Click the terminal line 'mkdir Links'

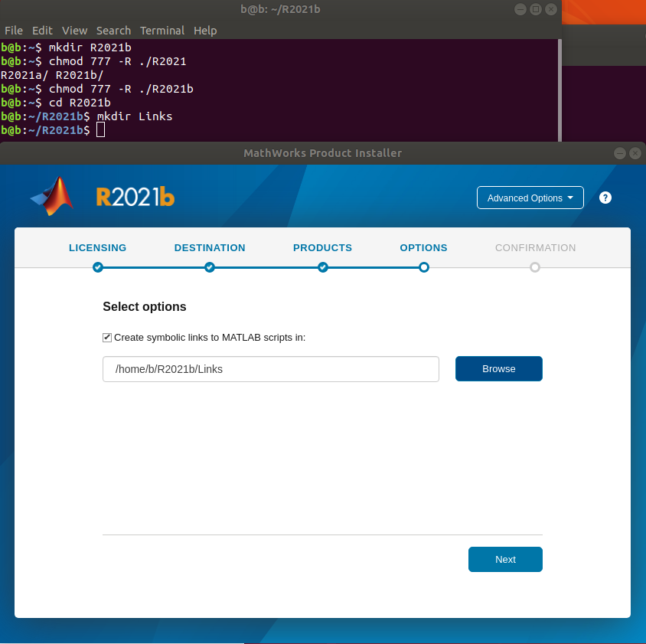pos(135,116)
